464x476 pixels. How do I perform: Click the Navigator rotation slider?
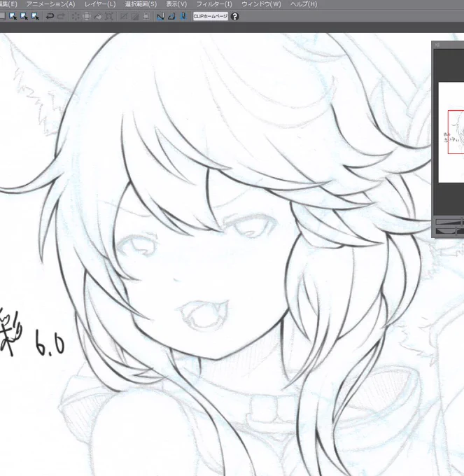pyautogui.click(x=450, y=231)
